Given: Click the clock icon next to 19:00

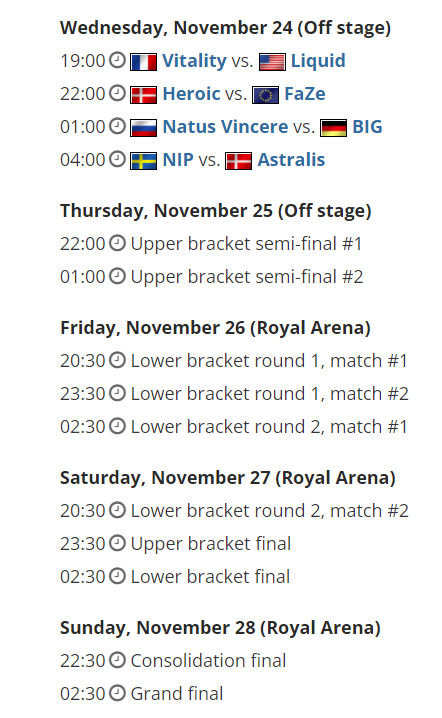Looking at the screenshot, I should click(117, 60).
